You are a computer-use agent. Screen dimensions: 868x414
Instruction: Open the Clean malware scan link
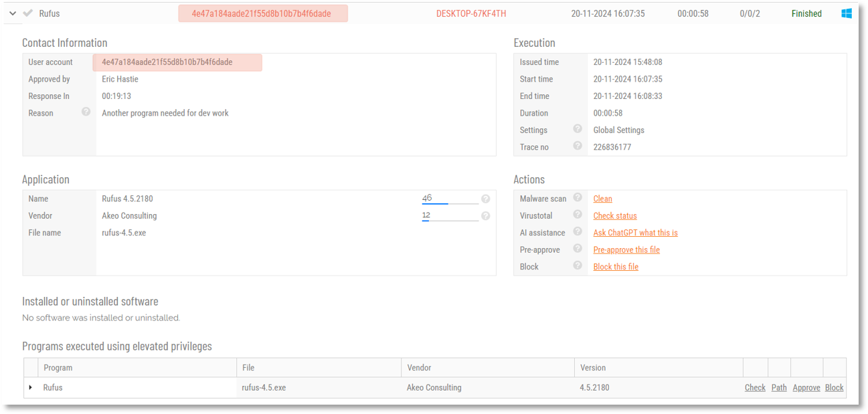[602, 199]
